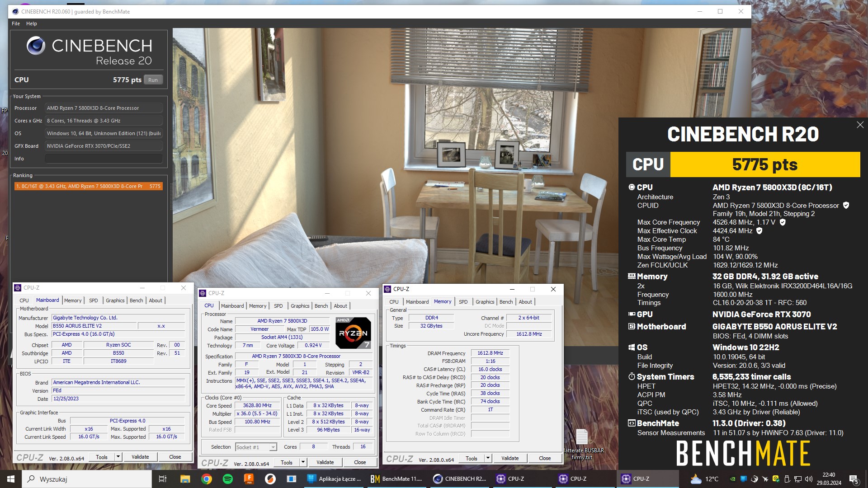The height and width of the screenshot is (488, 868).
Task: Click the verified shield next to CPUID
Action: [846, 205]
